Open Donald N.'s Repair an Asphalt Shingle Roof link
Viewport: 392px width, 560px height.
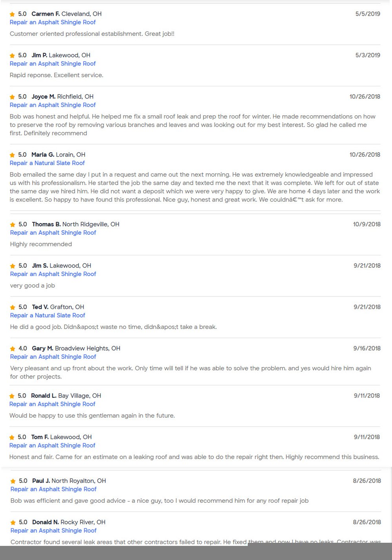(53, 531)
